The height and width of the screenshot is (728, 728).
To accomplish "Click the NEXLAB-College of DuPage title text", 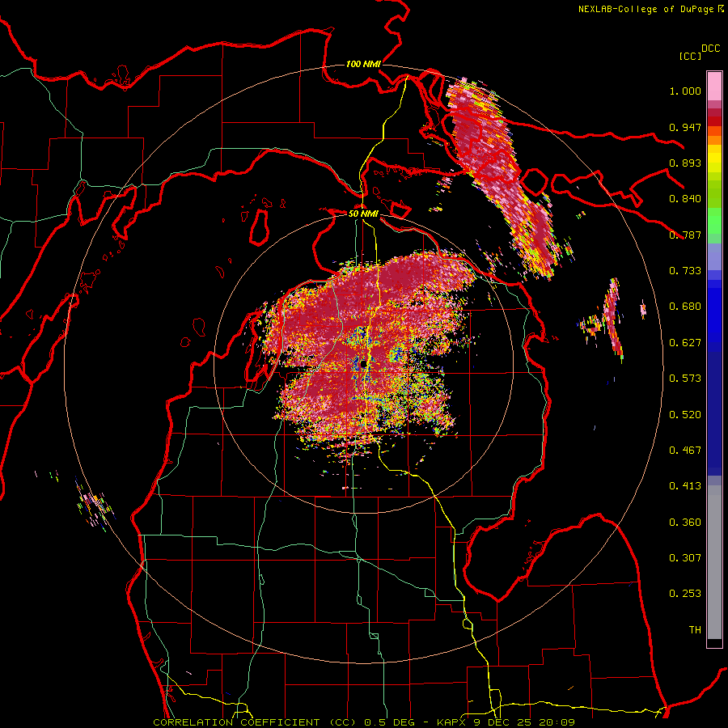I will [650, 9].
